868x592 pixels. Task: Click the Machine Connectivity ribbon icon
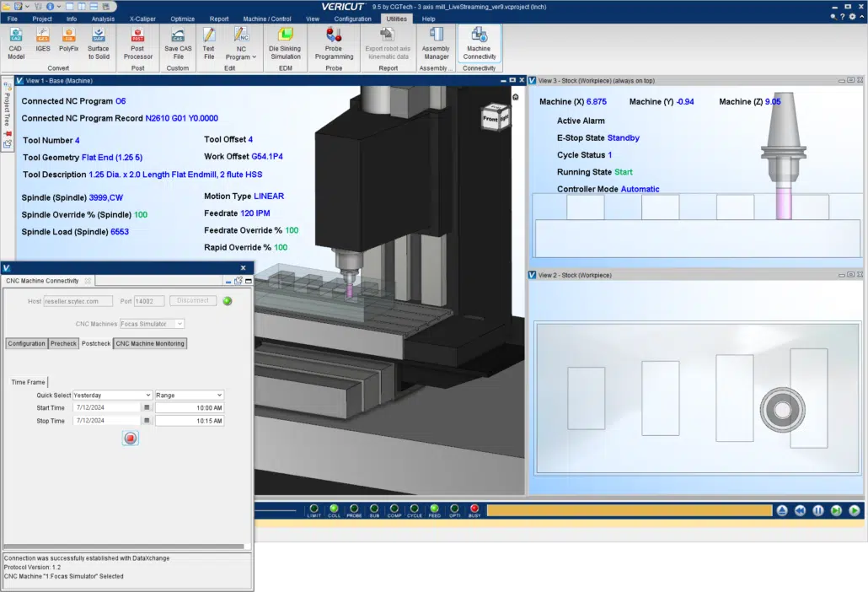pyautogui.click(x=480, y=43)
